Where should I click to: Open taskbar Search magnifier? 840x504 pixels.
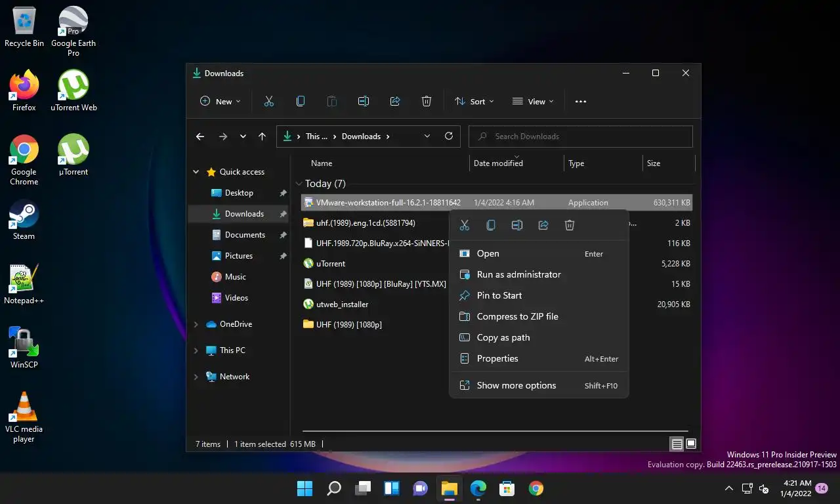(334, 488)
